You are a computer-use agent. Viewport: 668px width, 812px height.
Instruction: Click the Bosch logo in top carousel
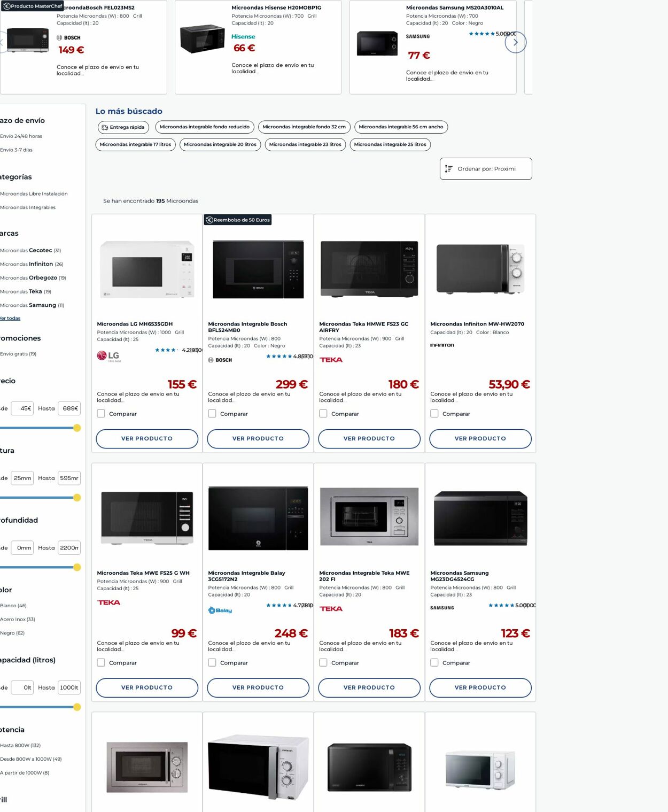click(68, 38)
